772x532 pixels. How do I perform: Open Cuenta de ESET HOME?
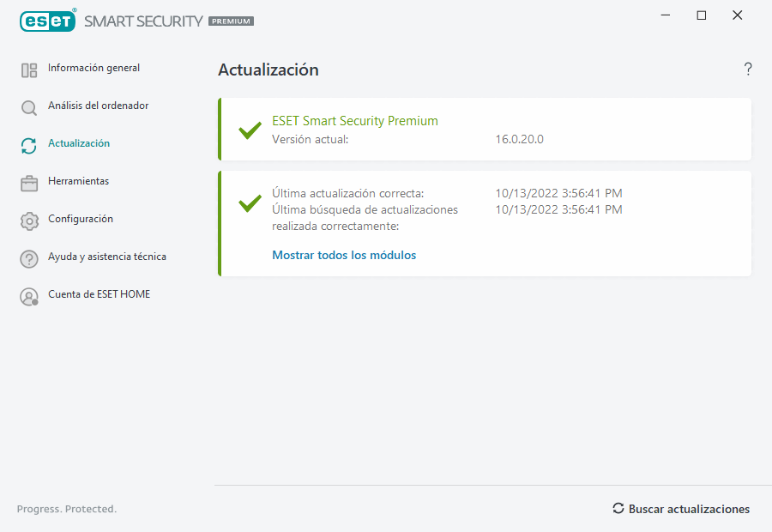coord(99,294)
